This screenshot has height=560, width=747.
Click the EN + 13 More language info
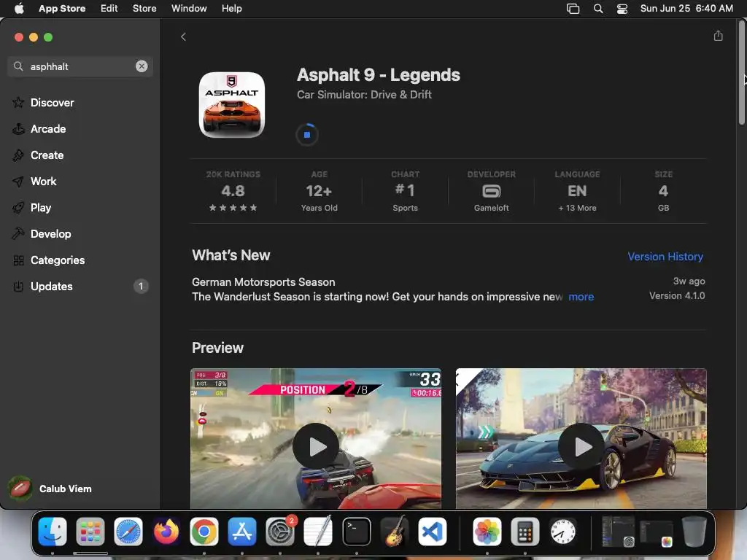pos(577,191)
